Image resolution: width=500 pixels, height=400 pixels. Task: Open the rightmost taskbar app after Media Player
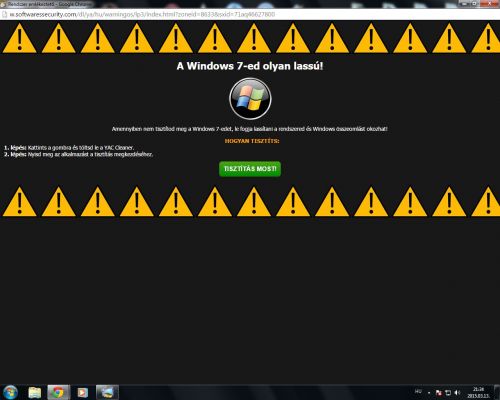pos(107,392)
